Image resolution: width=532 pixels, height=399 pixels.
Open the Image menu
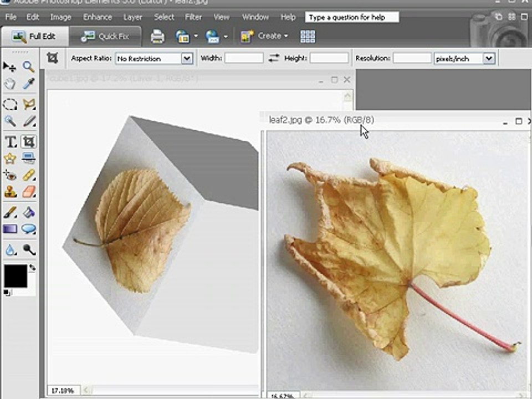[x=61, y=17]
